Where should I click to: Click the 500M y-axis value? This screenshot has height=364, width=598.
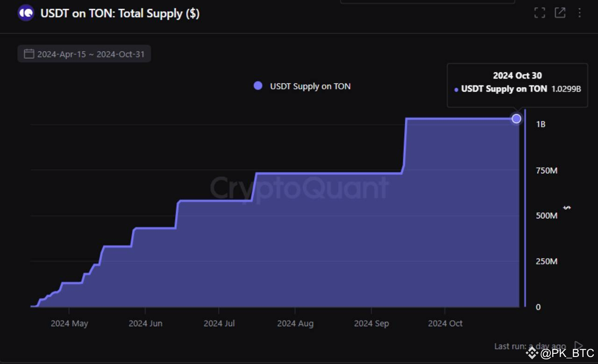pos(547,216)
